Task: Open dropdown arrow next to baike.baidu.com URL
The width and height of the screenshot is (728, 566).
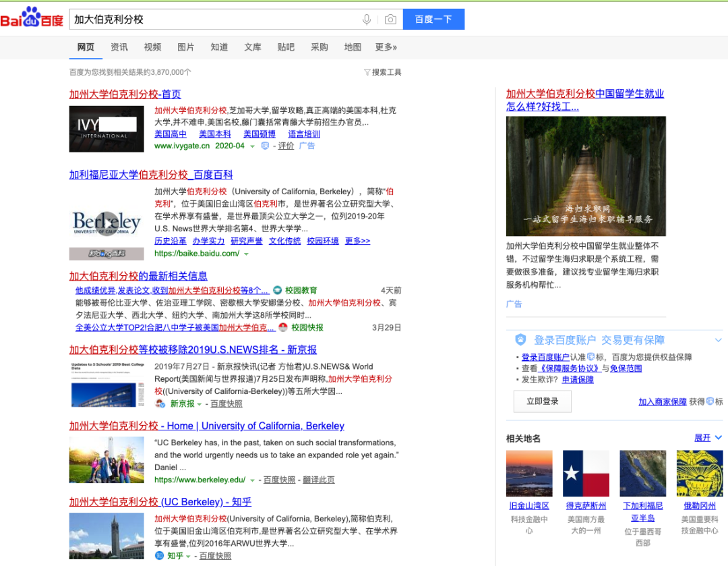Action: tap(246, 254)
